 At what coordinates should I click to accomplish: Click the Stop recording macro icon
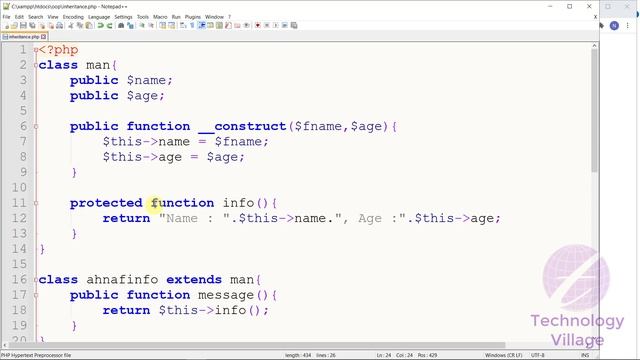[267, 25]
